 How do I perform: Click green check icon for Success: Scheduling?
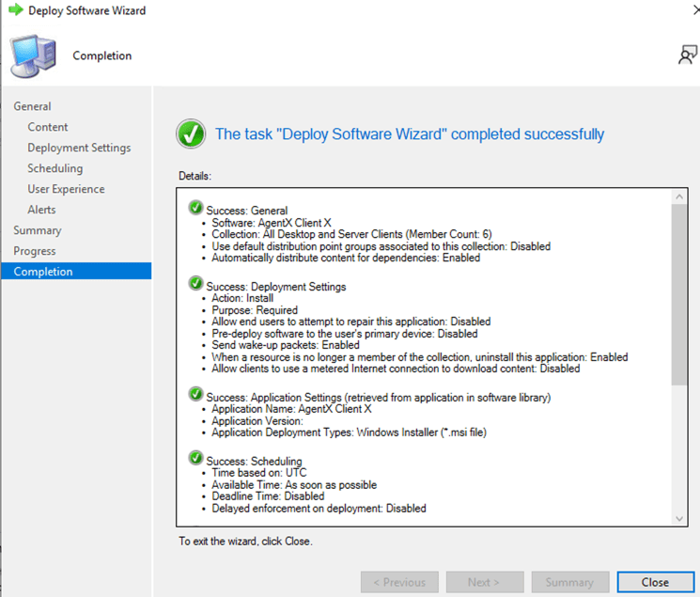195,458
